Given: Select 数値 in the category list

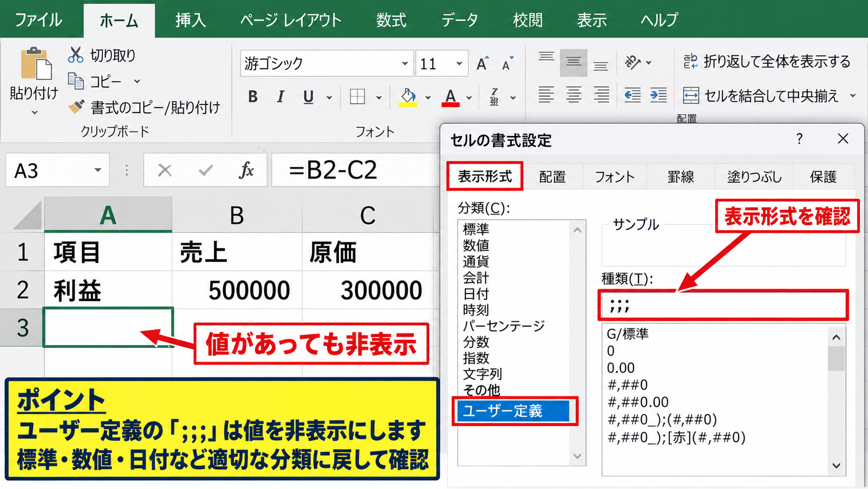Looking at the screenshot, I should 476,245.
